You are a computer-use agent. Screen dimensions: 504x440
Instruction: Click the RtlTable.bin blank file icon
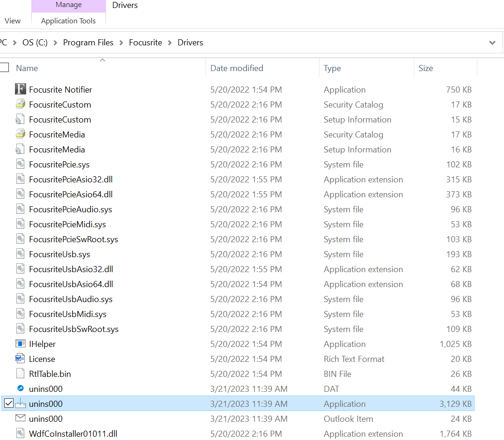click(20, 374)
